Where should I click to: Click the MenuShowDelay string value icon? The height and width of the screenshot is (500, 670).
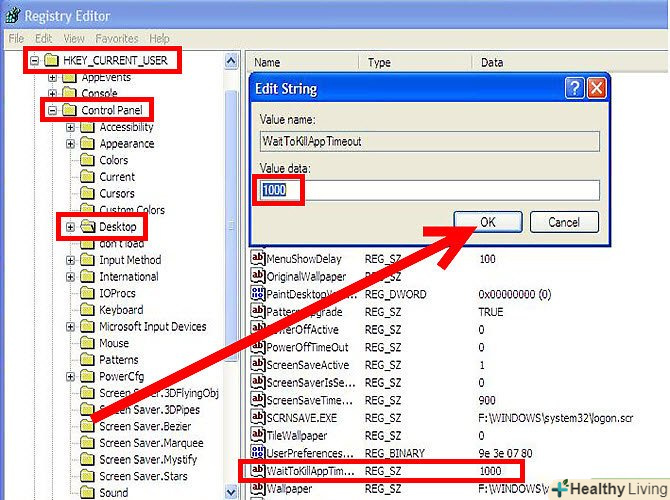coord(258,258)
